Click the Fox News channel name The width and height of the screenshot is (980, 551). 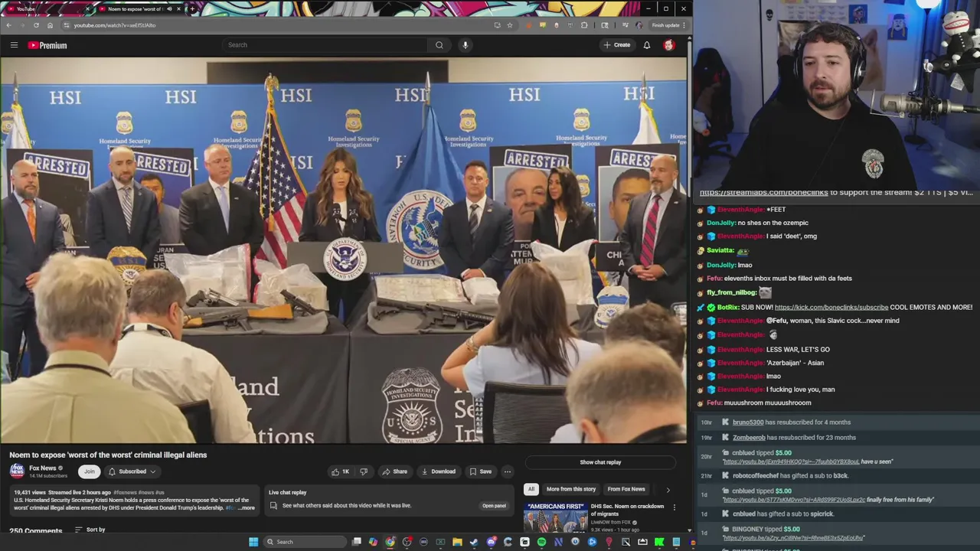pos(43,468)
